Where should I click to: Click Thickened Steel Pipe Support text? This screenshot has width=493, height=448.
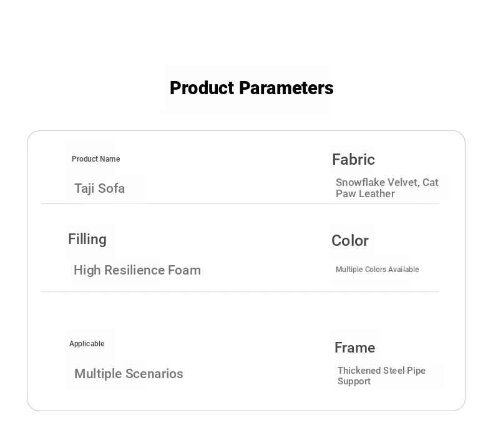381,376
